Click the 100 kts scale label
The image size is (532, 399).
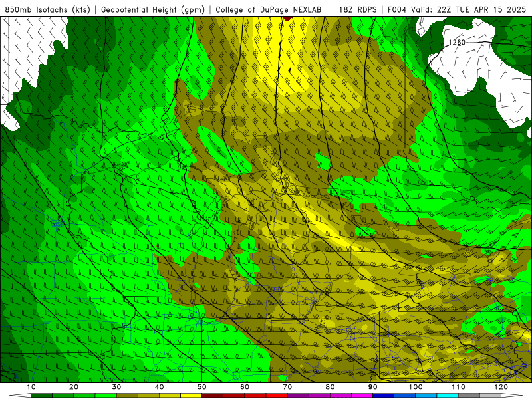[x=416, y=387]
